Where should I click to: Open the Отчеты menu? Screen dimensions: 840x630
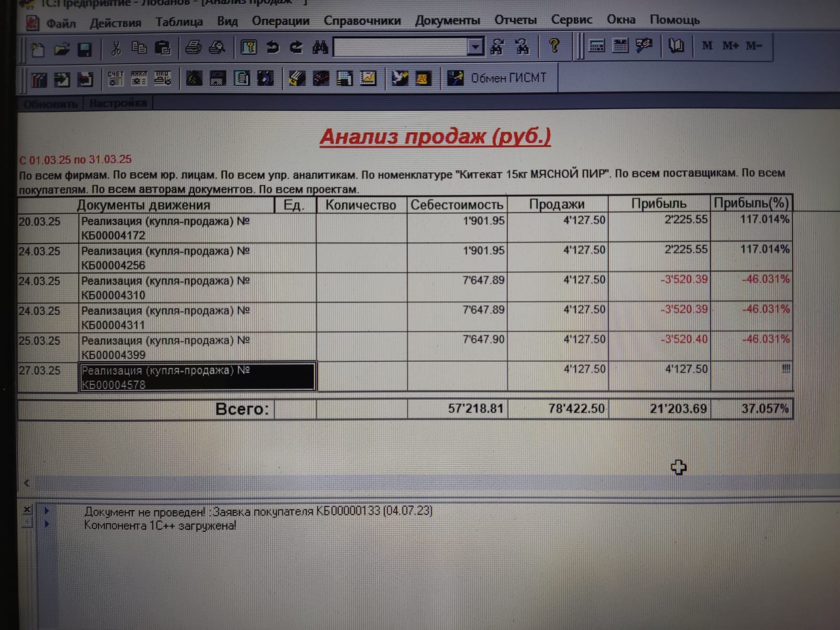[x=515, y=20]
